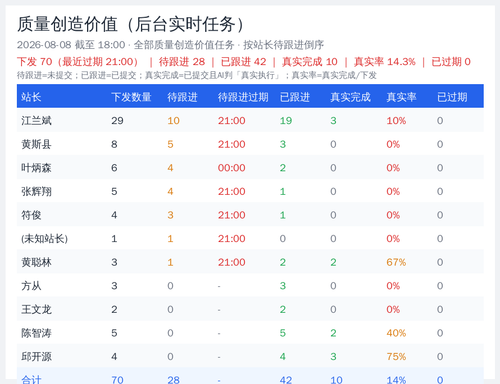Select the 陈智涛 station master name
The height and width of the screenshot is (384, 500).
point(36,333)
